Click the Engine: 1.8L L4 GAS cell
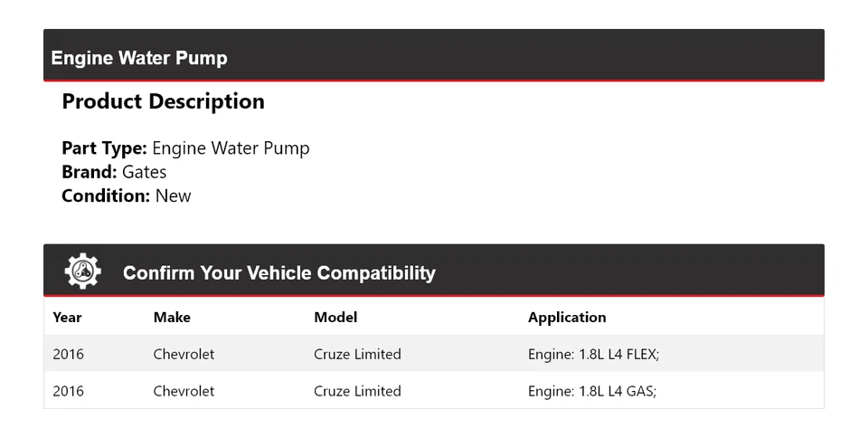 591,391
